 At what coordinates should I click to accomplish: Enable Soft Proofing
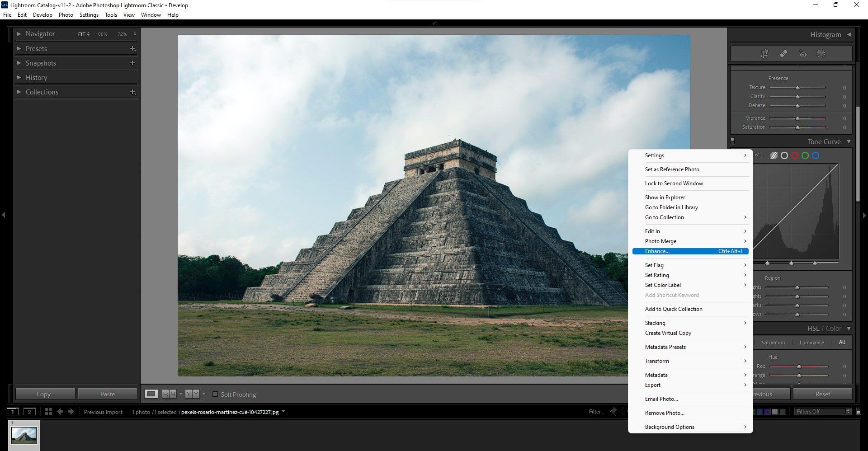pos(216,394)
